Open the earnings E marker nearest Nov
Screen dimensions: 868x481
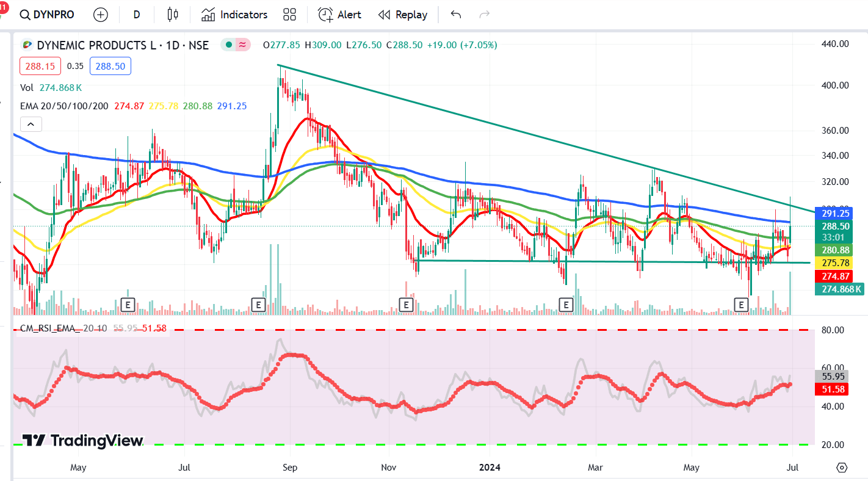click(405, 303)
